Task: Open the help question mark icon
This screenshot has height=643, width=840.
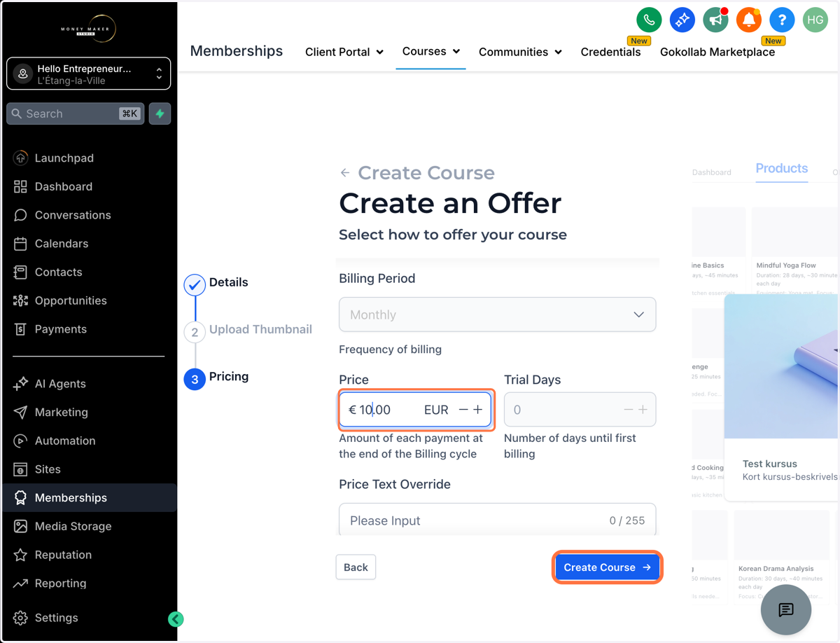Action: [x=782, y=20]
